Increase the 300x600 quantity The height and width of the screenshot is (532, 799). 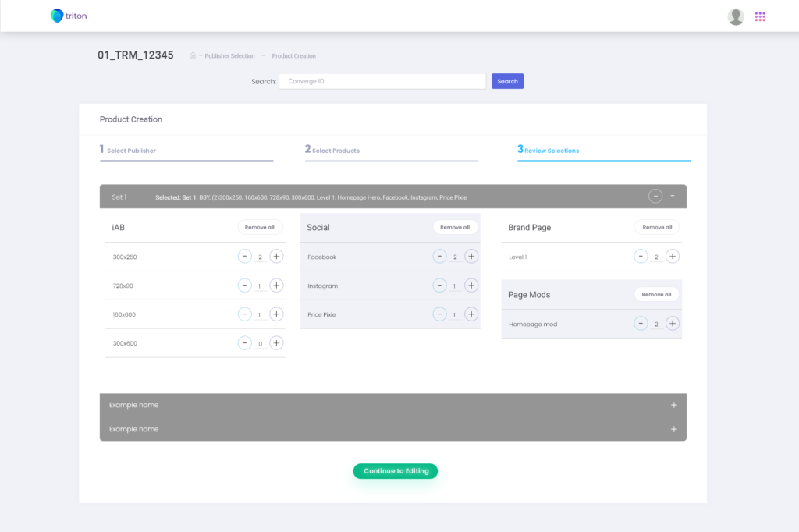point(276,343)
